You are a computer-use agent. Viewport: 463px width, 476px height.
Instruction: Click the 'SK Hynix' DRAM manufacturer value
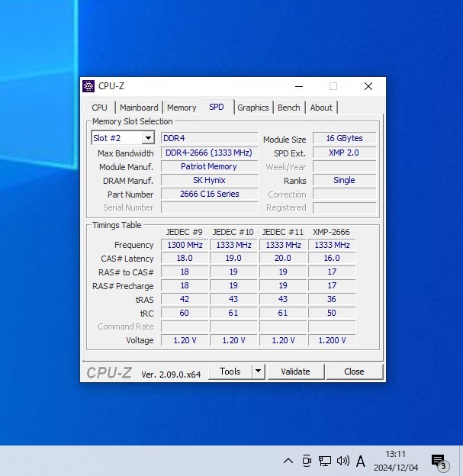pyautogui.click(x=209, y=180)
